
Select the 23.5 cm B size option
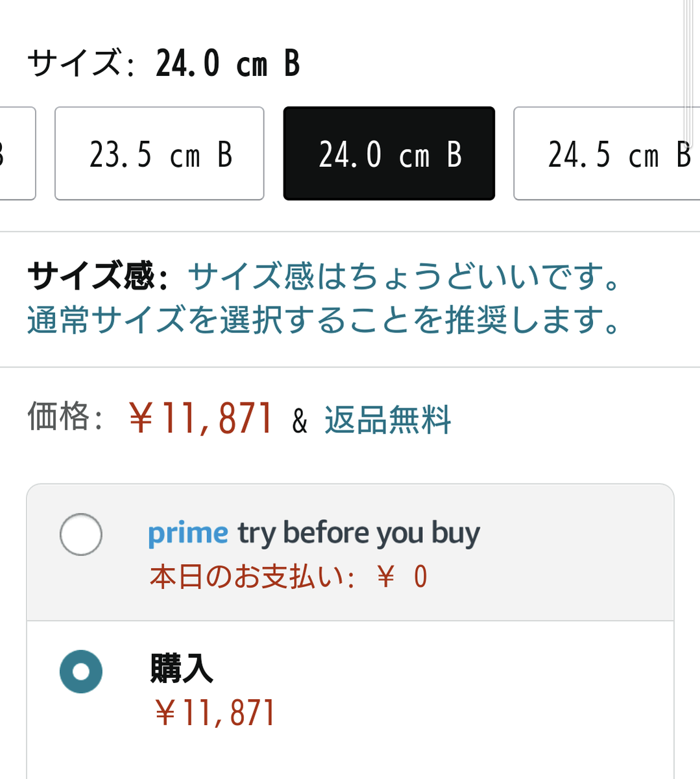click(x=160, y=154)
